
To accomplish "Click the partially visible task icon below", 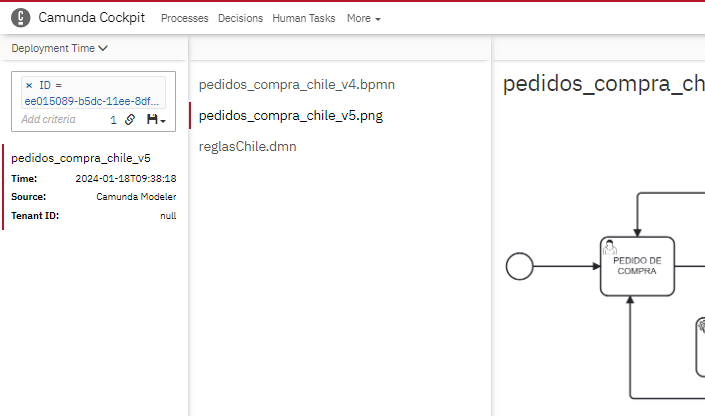I will [701, 327].
